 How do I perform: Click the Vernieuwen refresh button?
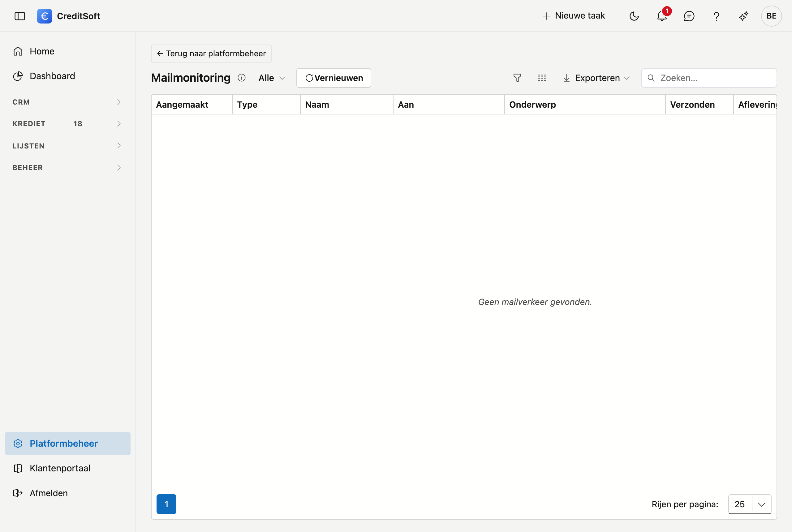334,78
